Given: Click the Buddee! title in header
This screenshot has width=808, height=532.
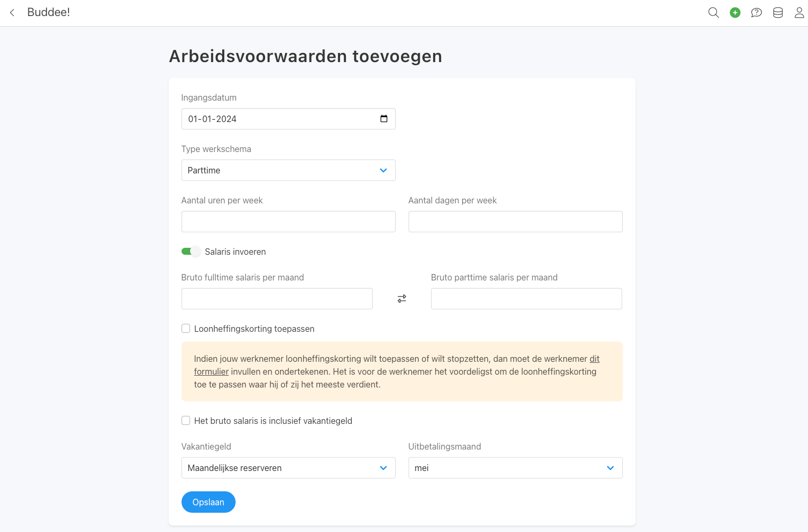Looking at the screenshot, I should point(49,12).
